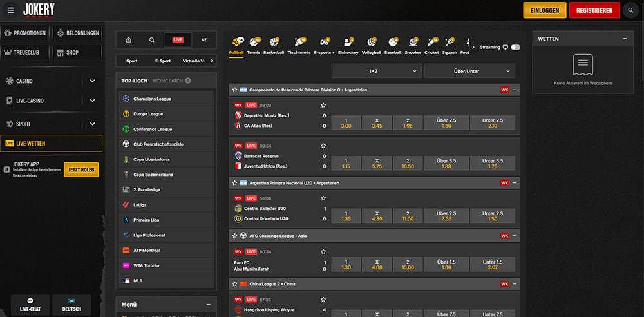Open the Live-Chat icon button
Image resolution: width=644 pixels, height=317 pixels.
coord(30,305)
